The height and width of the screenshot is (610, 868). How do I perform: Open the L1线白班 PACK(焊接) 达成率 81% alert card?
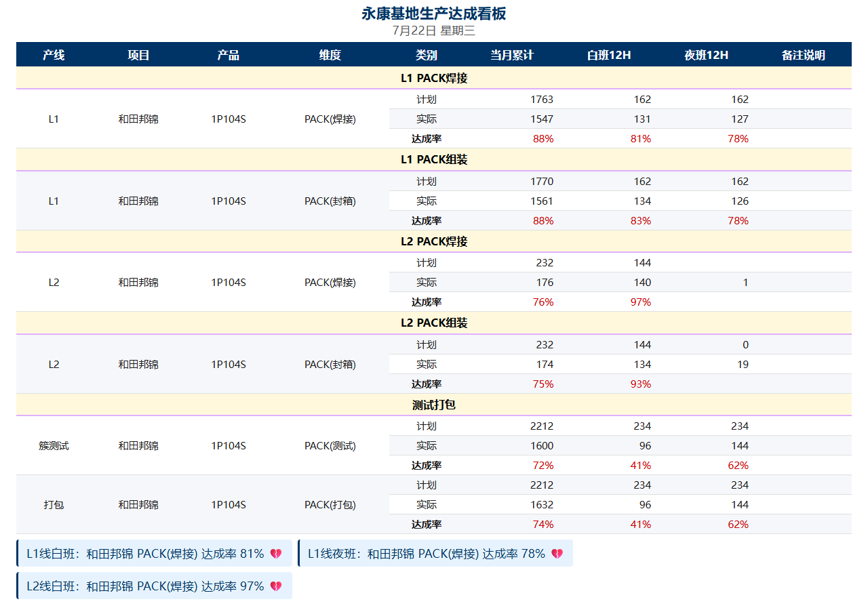[155, 553]
